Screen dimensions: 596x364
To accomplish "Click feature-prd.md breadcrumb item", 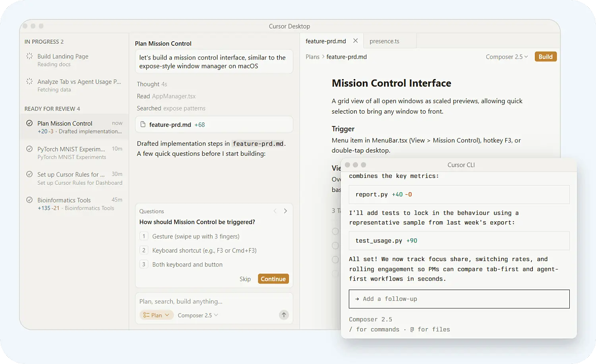I will click(x=346, y=57).
